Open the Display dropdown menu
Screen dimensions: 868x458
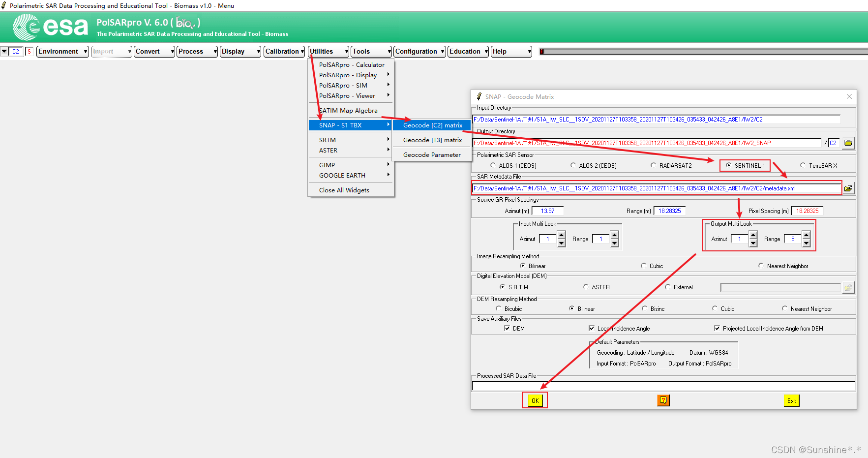240,52
